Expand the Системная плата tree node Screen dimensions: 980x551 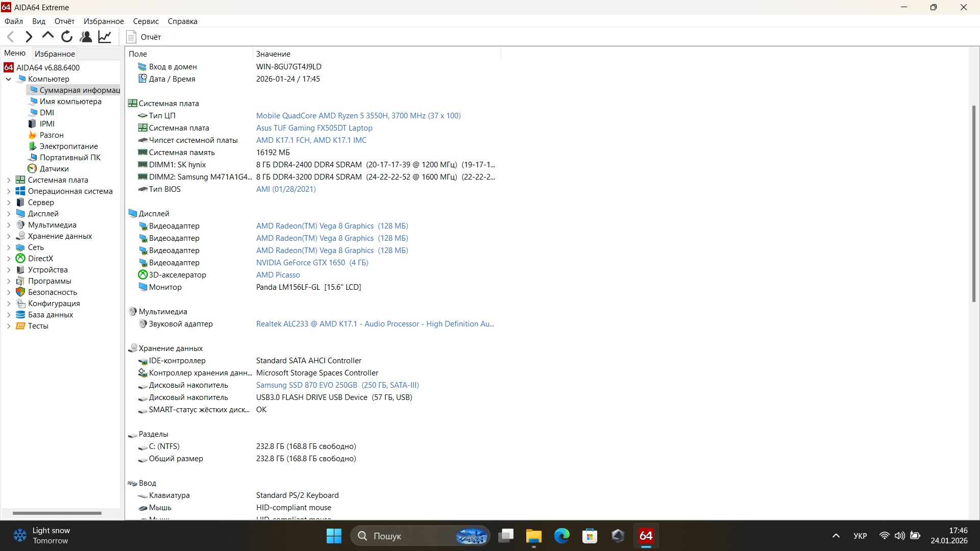tap(9, 180)
